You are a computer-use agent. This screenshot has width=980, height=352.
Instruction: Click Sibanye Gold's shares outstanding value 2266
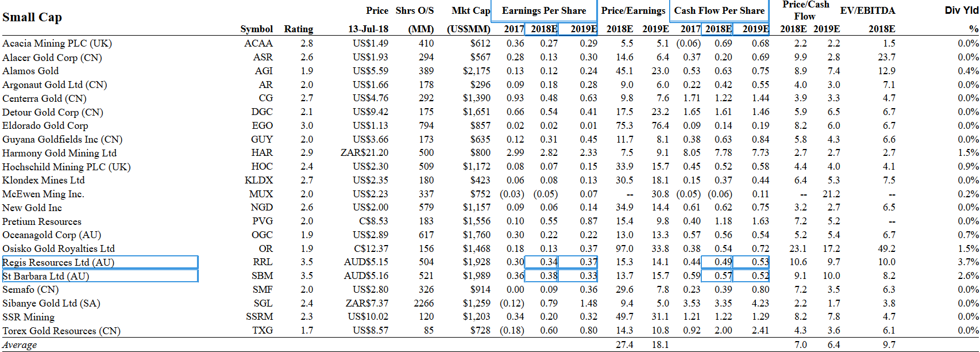tap(424, 303)
